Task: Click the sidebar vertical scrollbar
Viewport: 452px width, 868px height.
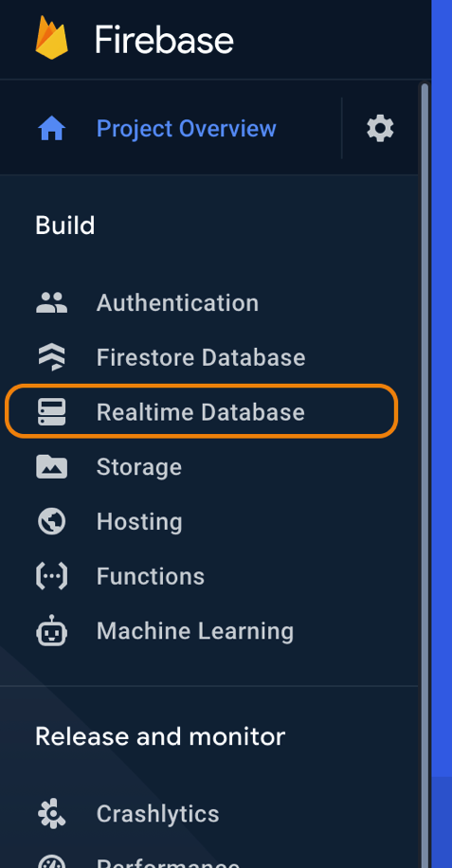Action: [x=425, y=475]
